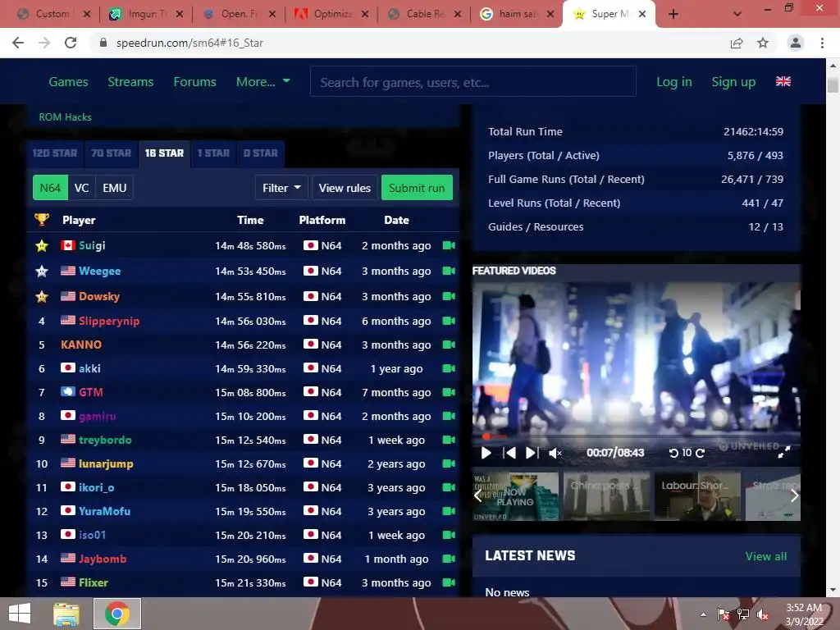
Task: Go back with browser back arrow
Action: 18,43
